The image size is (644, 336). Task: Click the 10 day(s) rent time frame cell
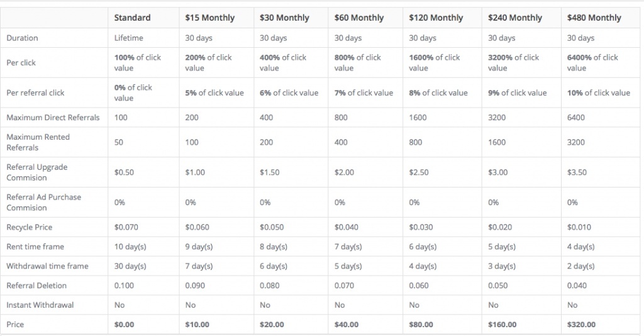130,247
